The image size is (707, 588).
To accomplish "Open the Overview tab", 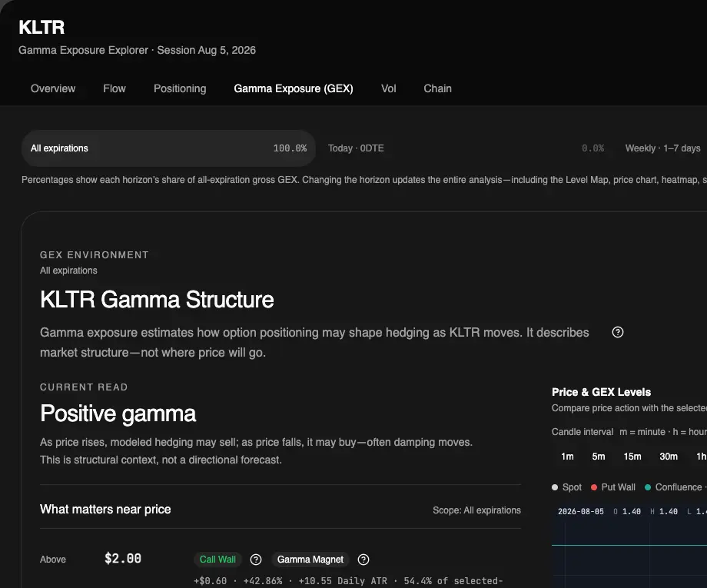I will (53, 88).
